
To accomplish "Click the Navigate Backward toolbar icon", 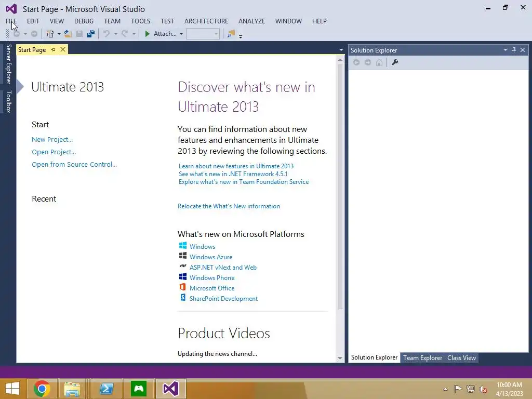I will (x=16, y=34).
